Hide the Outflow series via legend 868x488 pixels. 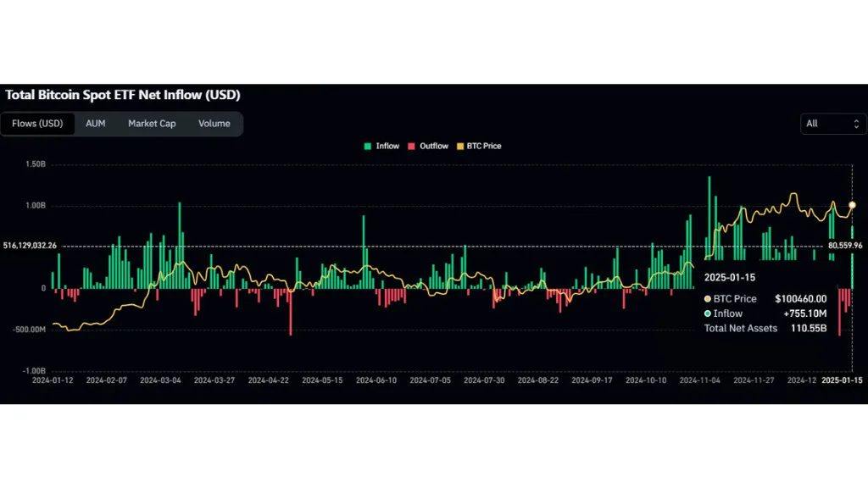point(428,146)
